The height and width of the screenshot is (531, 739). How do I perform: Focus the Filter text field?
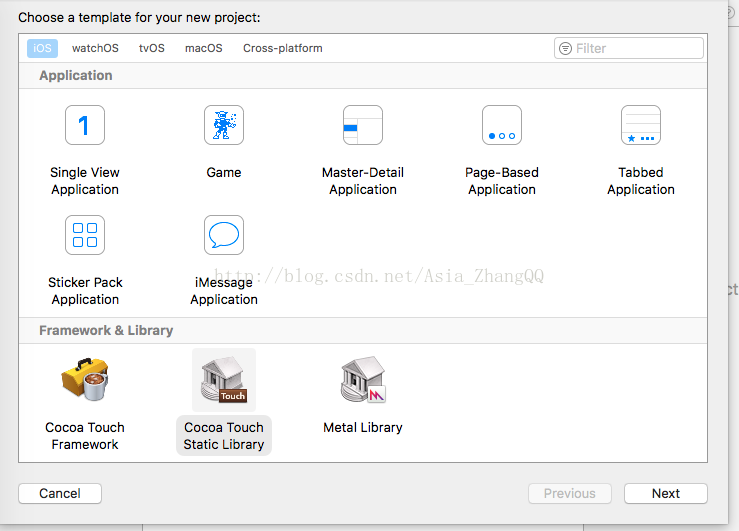click(x=629, y=48)
